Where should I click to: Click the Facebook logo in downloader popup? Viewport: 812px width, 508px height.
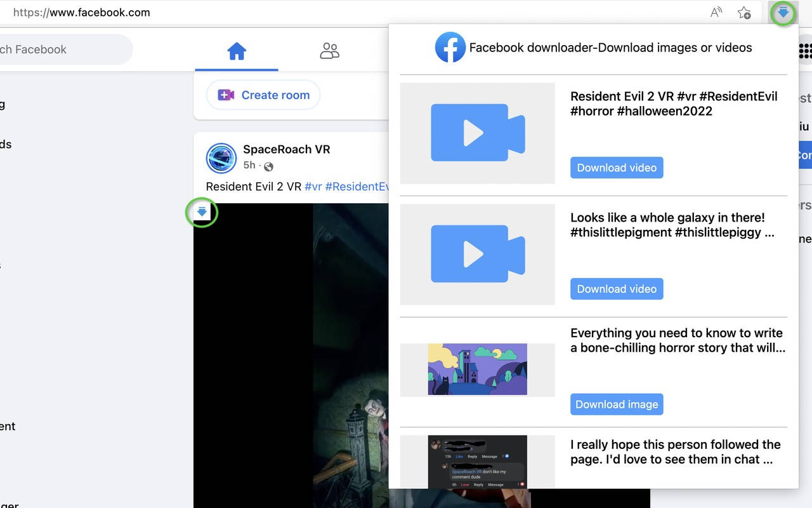(450, 48)
